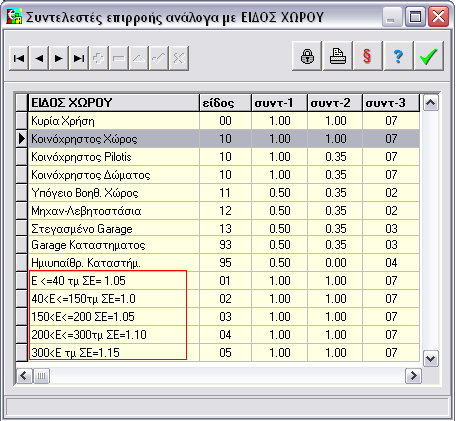The height and width of the screenshot is (421, 456).
Task: Click vertical scrollbar down arrow
Action: [431, 359]
